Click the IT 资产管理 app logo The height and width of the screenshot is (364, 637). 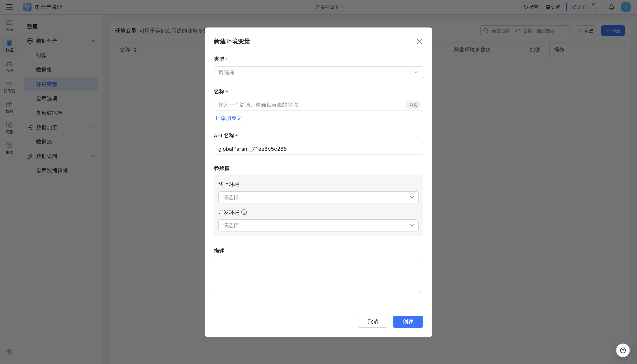[x=27, y=7]
